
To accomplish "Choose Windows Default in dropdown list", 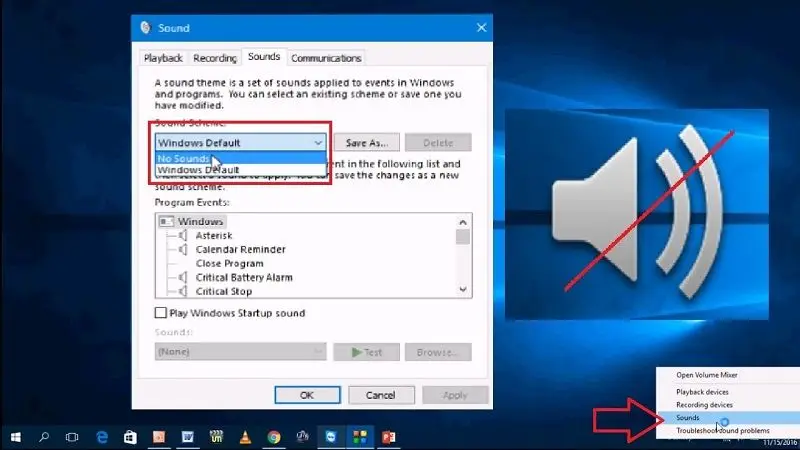I will 240,170.
